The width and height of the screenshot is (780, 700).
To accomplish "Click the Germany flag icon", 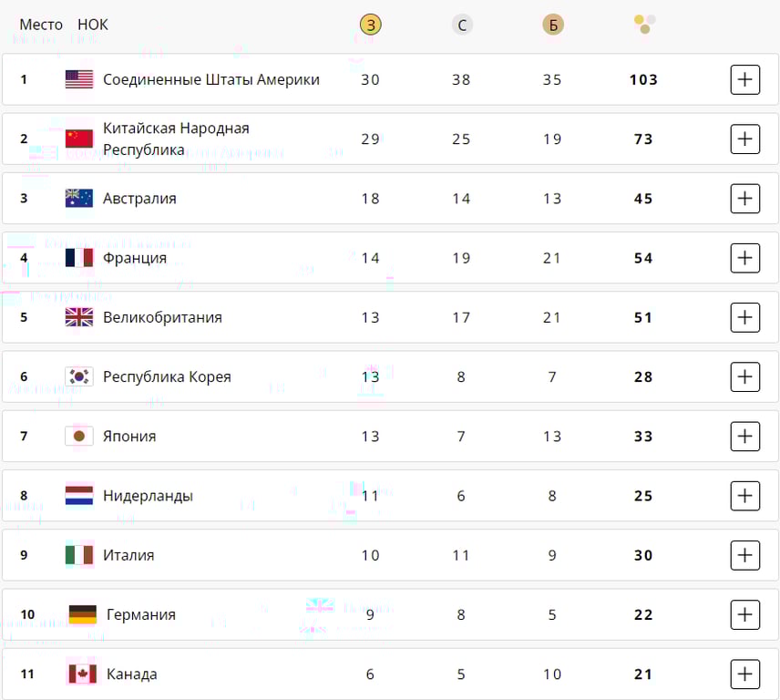I will 82,615.
